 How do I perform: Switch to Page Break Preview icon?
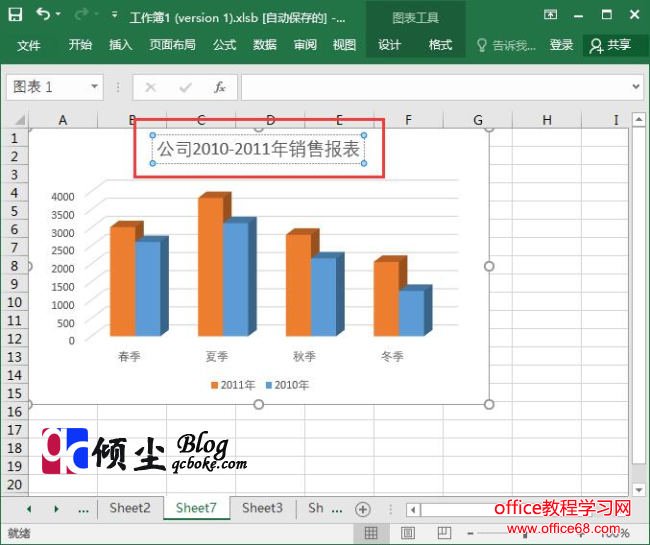(444, 533)
